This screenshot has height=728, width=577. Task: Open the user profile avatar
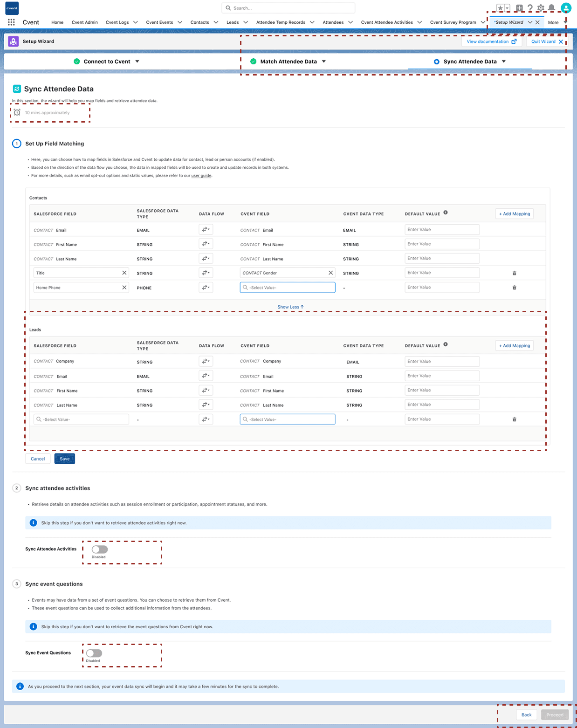click(566, 8)
